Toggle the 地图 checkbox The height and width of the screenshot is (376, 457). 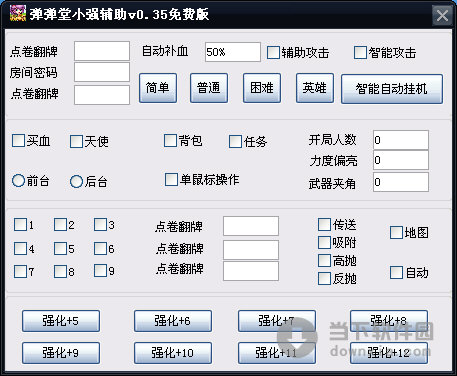point(396,233)
